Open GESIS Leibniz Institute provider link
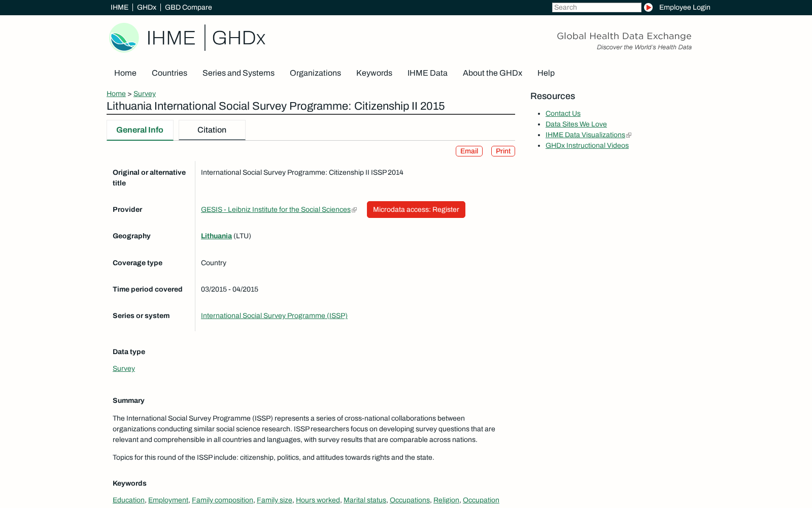 tap(276, 209)
